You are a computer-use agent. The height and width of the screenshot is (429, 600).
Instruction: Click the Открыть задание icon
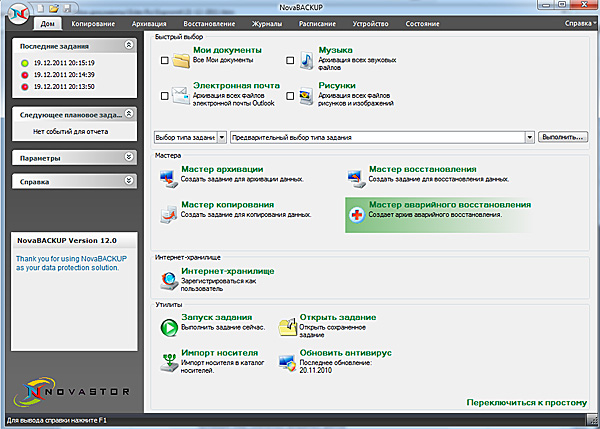pyautogui.click(x=286, y=325)
